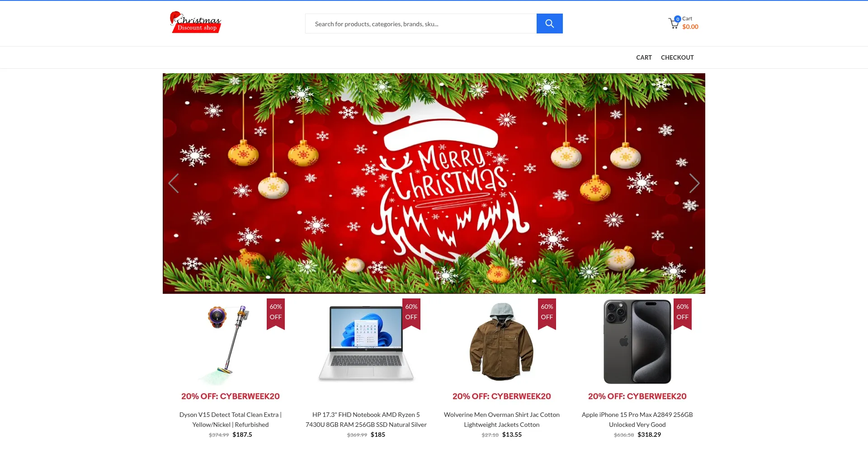Click the $0.00 cart total
The width and height of the screenshot is (868, 449).
690,27
